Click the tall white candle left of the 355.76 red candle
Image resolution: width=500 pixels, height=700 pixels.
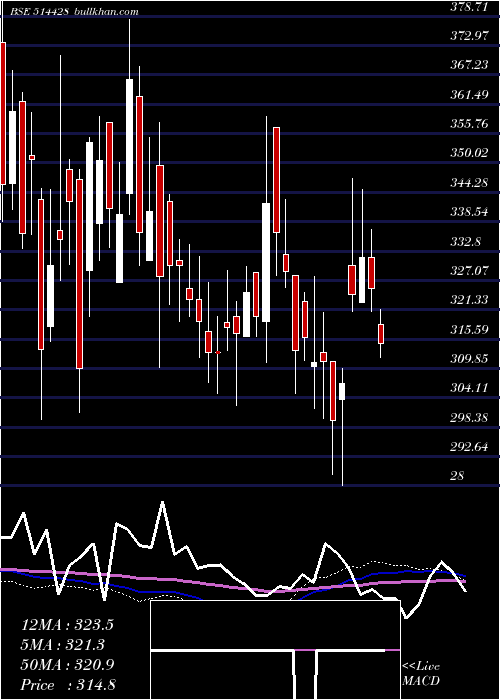tap(266, 262)
